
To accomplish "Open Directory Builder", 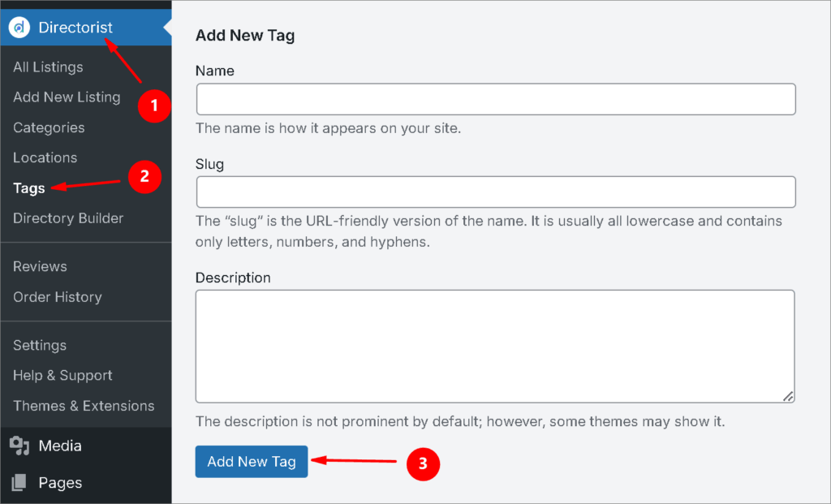I will [68, 218].
